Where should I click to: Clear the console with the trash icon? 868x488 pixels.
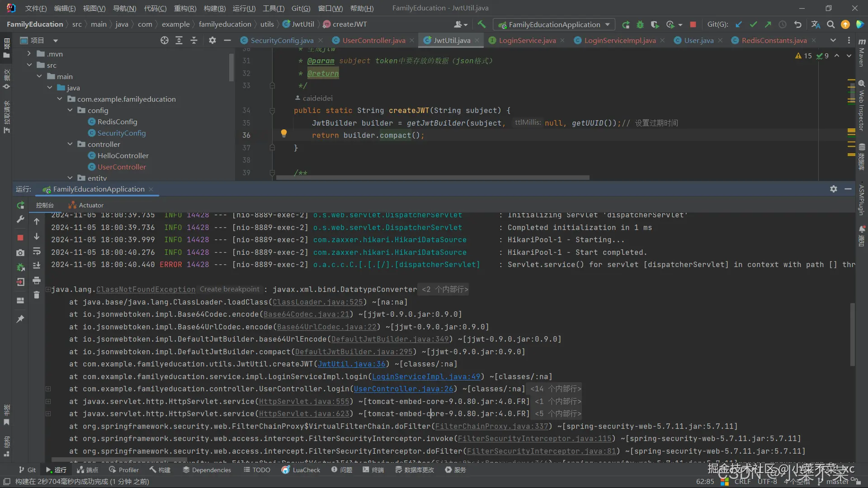37,295
